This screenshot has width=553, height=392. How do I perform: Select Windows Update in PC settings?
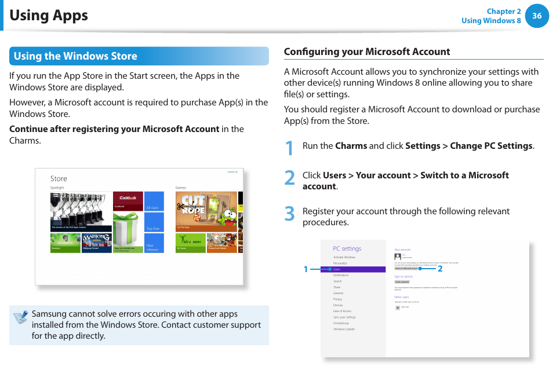coord(344,329)
